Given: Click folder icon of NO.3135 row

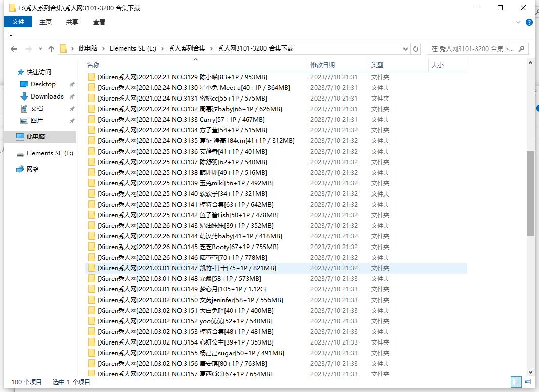Looking at the screenshot, I should click(92, 141).
